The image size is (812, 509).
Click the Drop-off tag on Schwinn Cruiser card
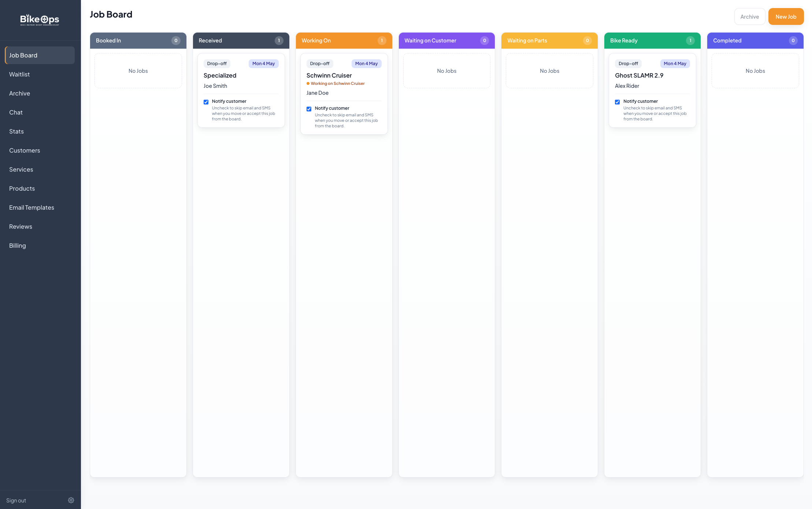click(320, 64)
